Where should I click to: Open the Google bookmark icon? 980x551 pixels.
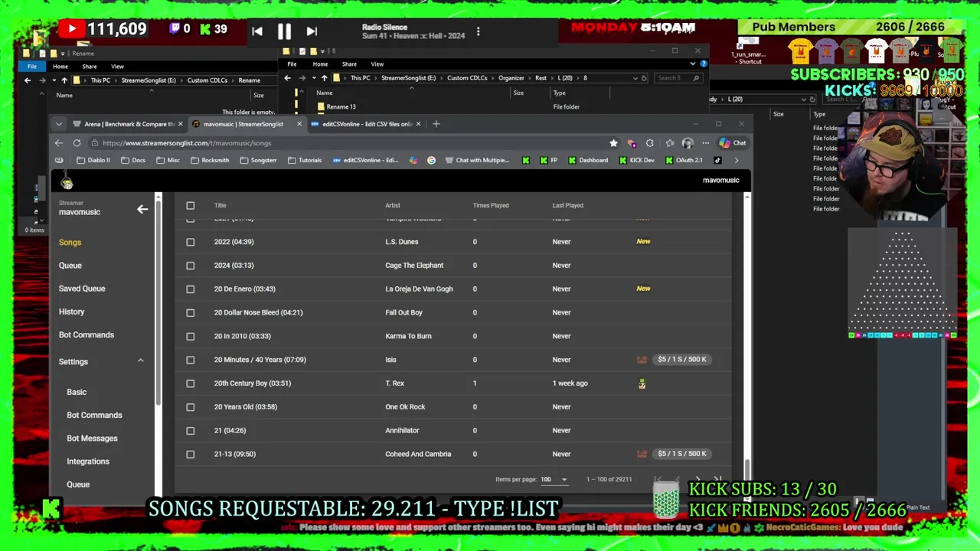click(x=431, y=161)
